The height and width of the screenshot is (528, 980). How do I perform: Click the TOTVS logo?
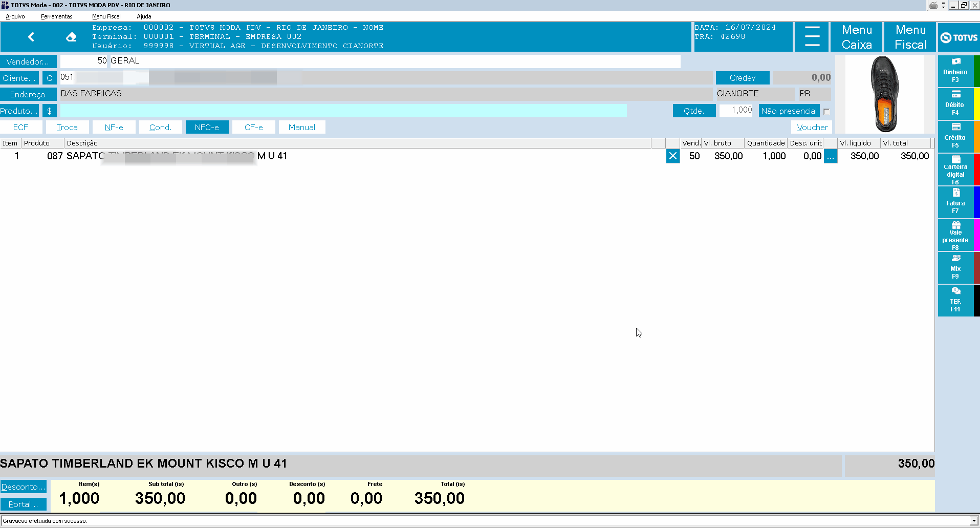[x=959, y=37]
